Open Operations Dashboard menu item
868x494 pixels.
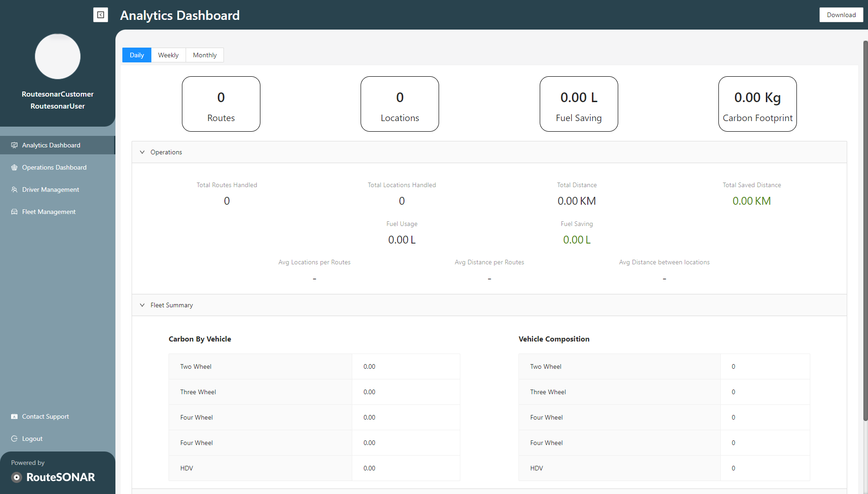click(57, 167)
